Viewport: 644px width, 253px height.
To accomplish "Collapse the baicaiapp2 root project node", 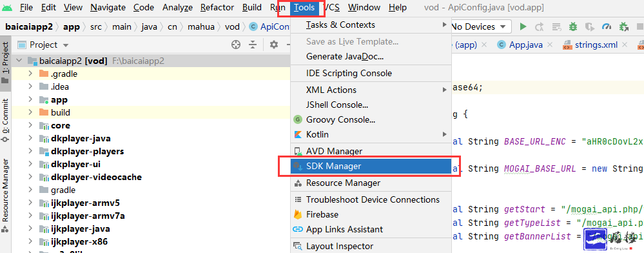I will [x=19, y=61].
